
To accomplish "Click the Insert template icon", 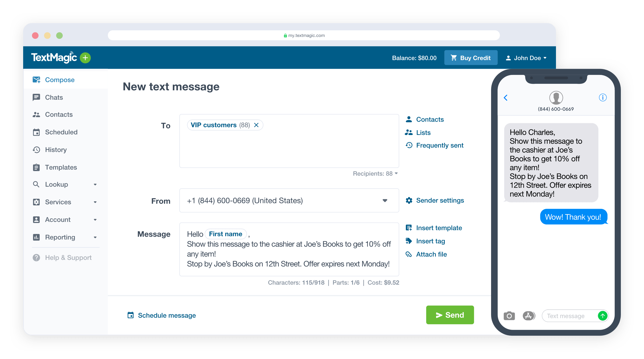I will [409, 228].
